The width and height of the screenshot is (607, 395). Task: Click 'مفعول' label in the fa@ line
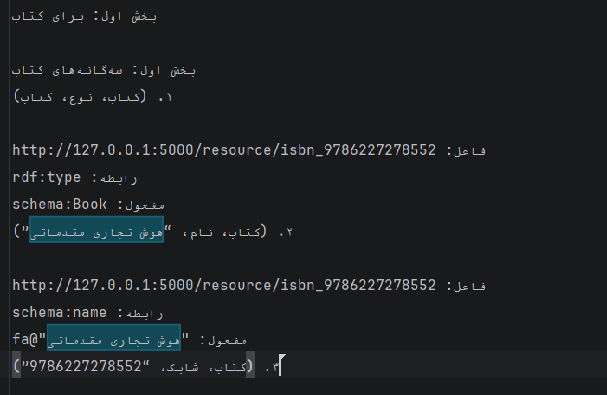(228, 340)
